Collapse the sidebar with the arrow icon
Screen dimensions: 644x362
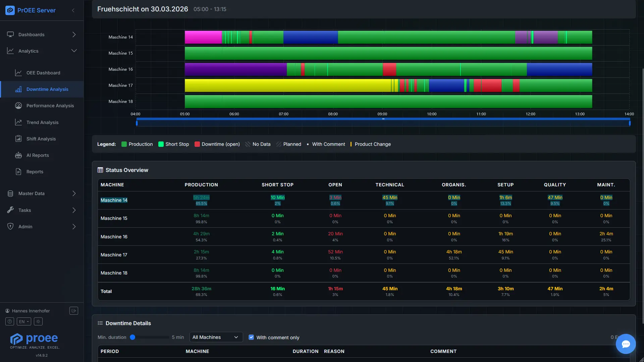tap(73, 10)
